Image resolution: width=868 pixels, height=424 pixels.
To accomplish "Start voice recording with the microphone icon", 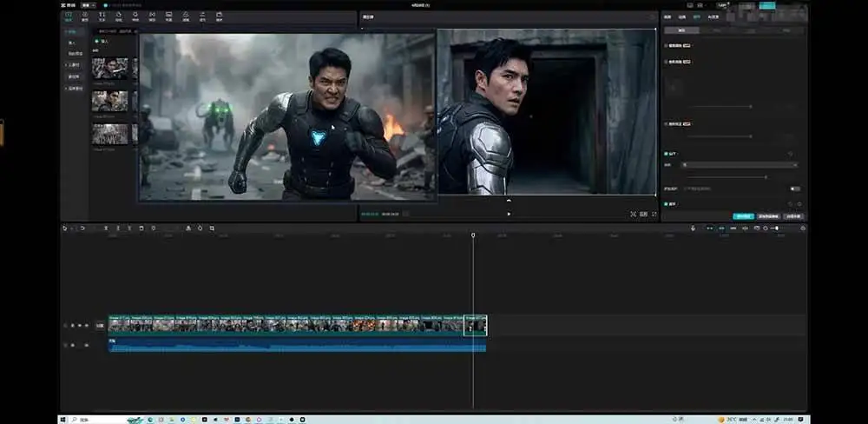I will click(693, 228).
